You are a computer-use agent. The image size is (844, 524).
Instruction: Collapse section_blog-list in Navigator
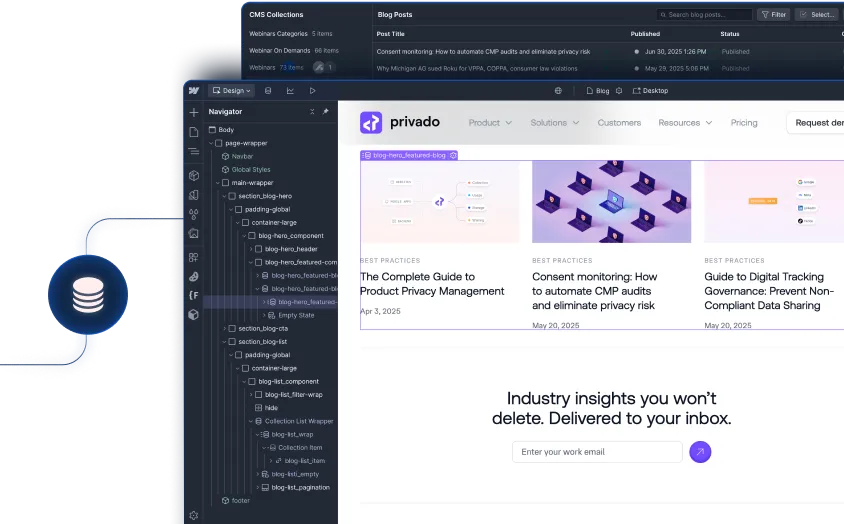224,342
